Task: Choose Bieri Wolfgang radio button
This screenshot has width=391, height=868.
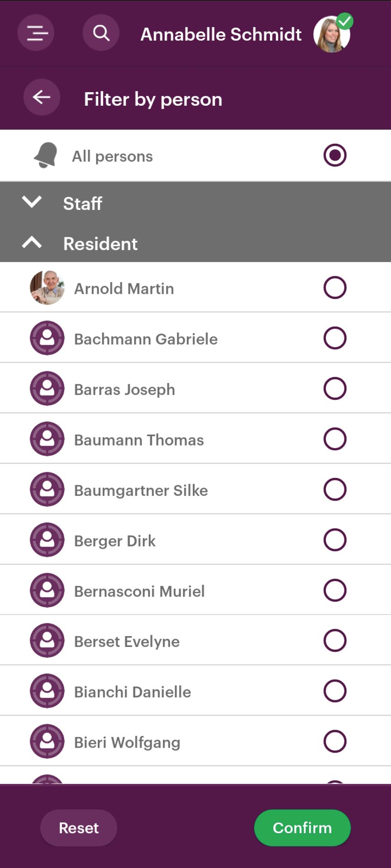Action: point(335,741)
